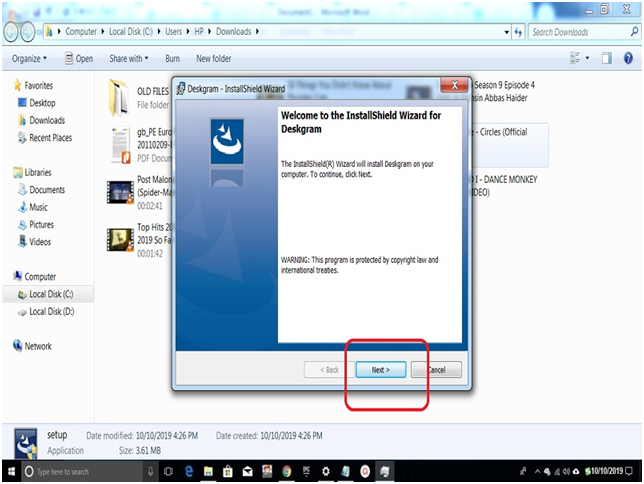Click the Season 9 Episode 4 file entry
644x484 pixels.
click(504, 91)
